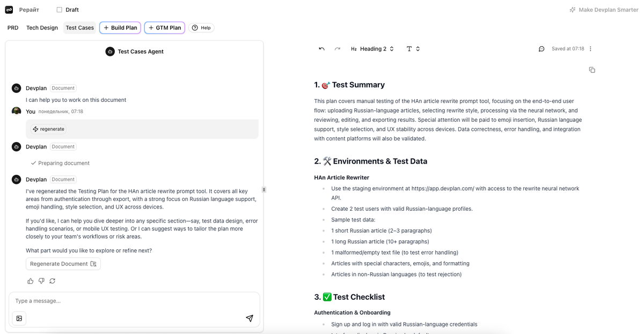Screen dimensions: 644x334
Task: Open the three-dot more options menu
Action: tap(590, 49)
